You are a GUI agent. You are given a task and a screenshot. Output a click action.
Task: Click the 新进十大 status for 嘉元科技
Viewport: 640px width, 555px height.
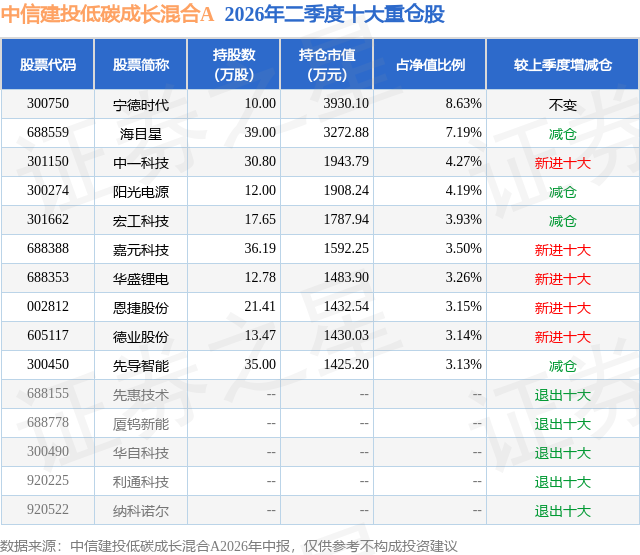[x=563, y=250]
